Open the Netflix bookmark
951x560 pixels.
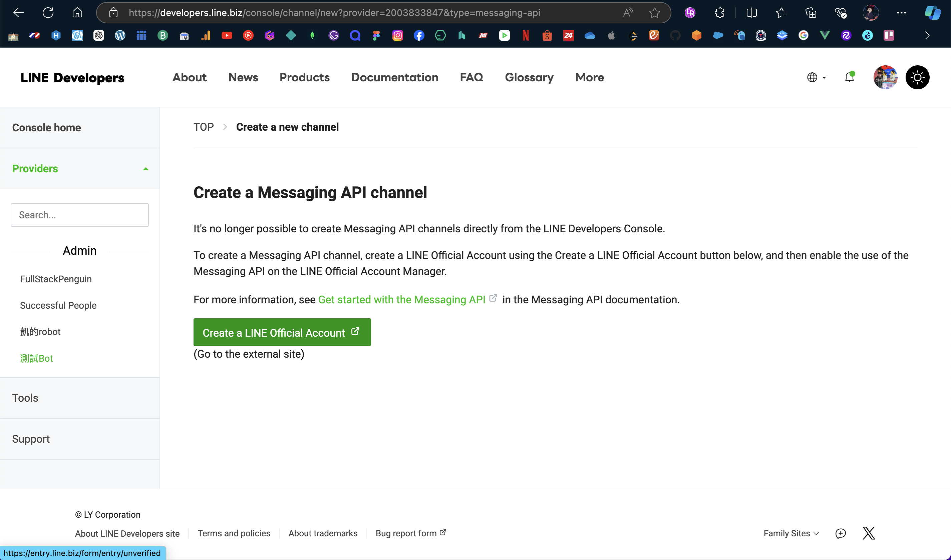click(x=525, y=35)
